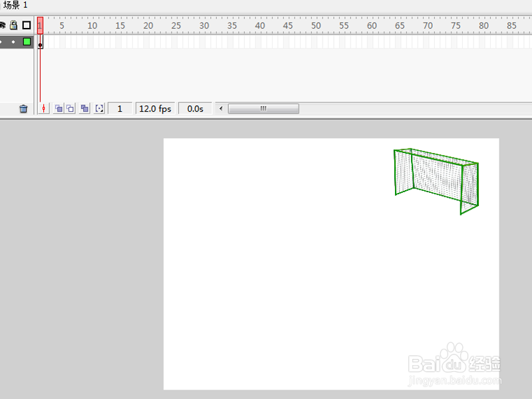Click frame 20 on timeline ruler
The height and width of the screenshot is (399, 532).
click(x=148, y=25)
